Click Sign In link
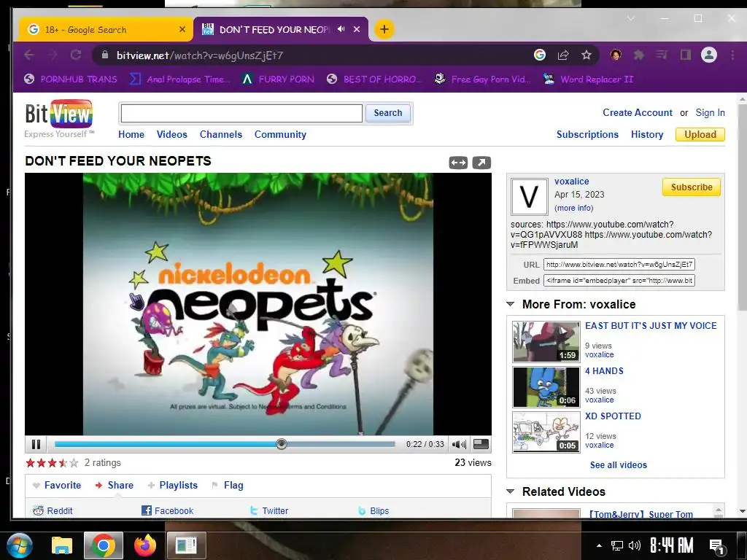 [x=711, y=113]
